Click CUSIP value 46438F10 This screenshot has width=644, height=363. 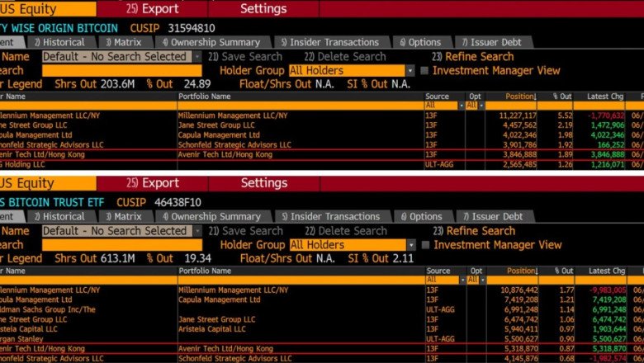[178, 203]
